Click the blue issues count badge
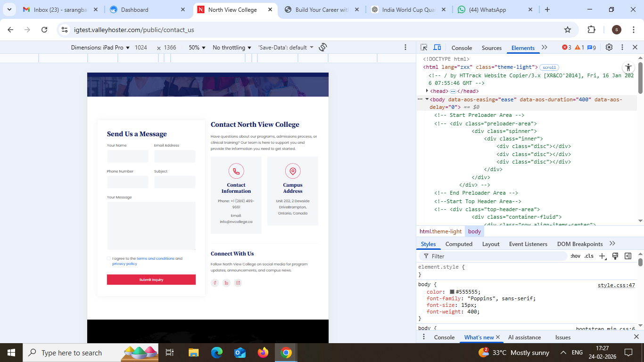The image size is (644, 362). click(x=592, y=48)
